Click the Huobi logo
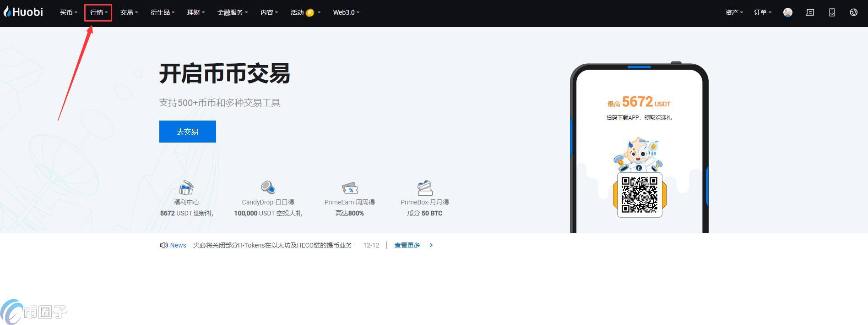868x325 pixels. point(23,12)
